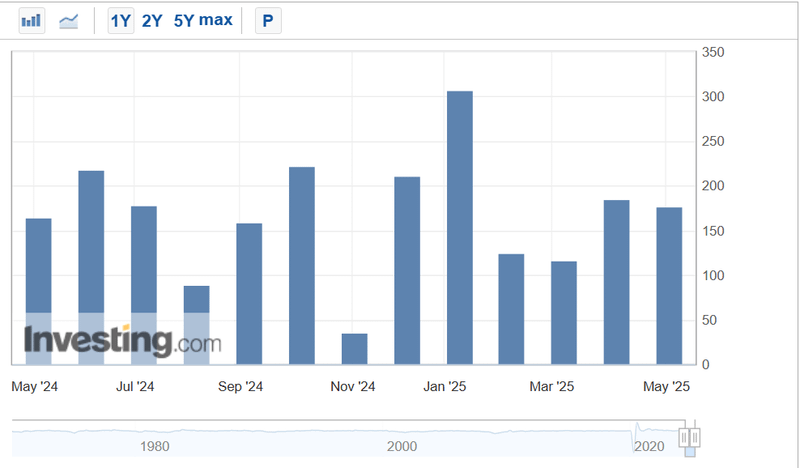Image resolution: width=800 pixels, height=468 pixels.
Task: Click the bar between May '24 and Jul '24
Action: pos(91,267)
